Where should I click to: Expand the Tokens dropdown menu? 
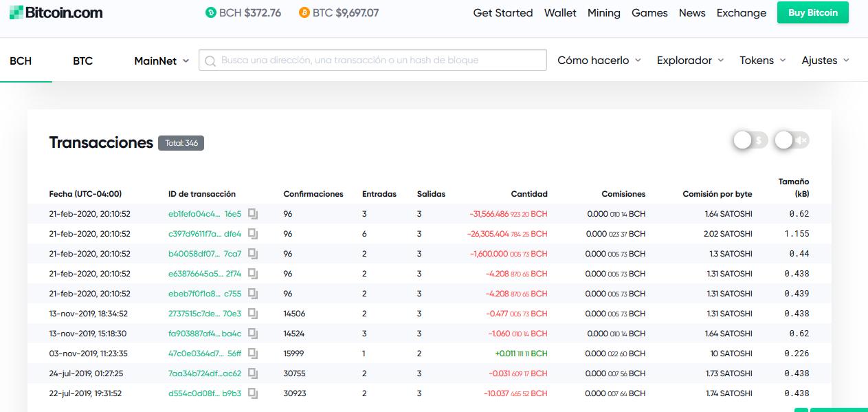tap(763, 61)
